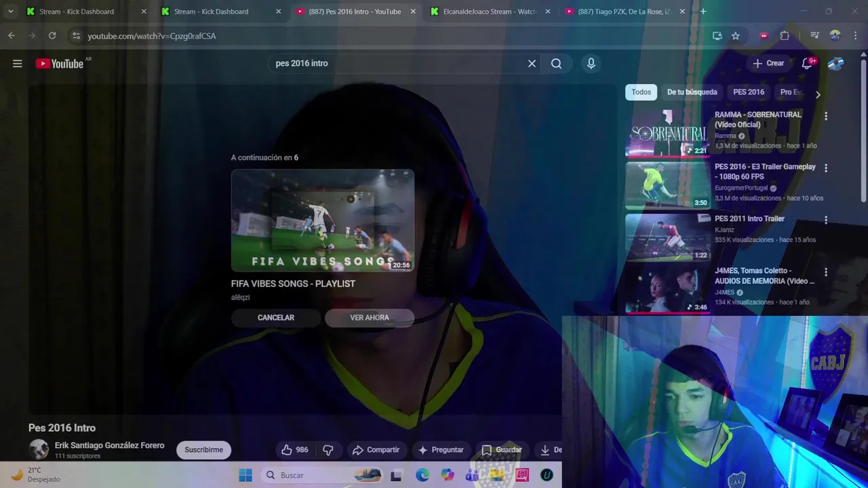
Task: Select the Todos filter chip
Action: click(641, 92)
